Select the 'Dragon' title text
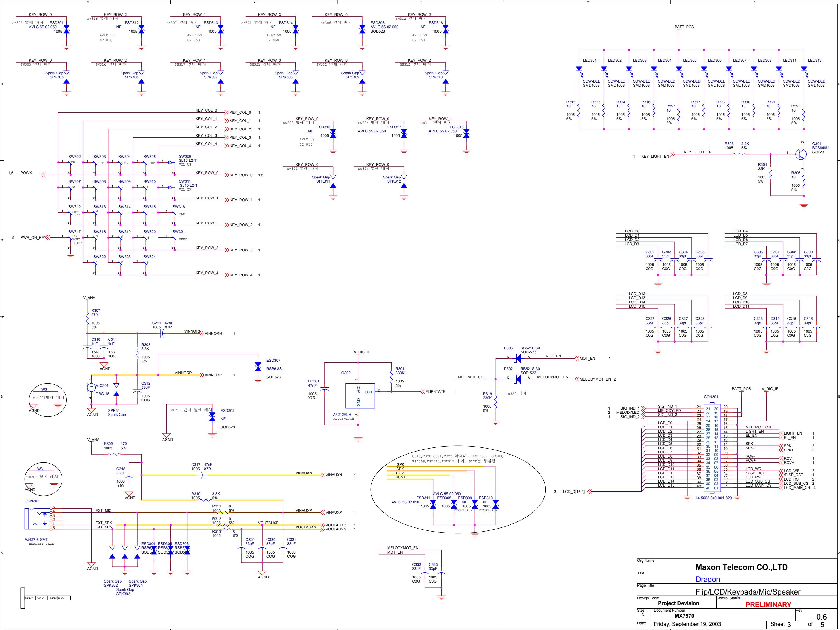This screenshot has width=840, height=630. pos(708,580)
